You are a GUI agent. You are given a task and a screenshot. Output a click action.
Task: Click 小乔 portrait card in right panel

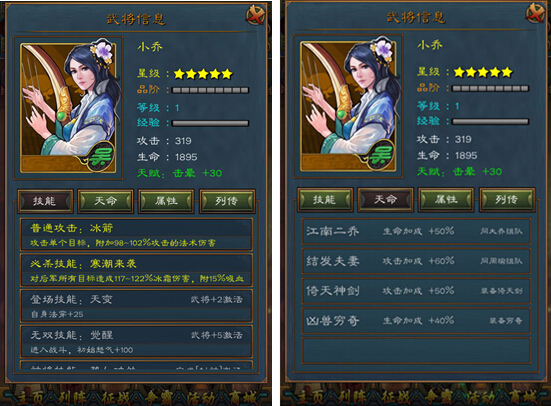tap(349, 106)
